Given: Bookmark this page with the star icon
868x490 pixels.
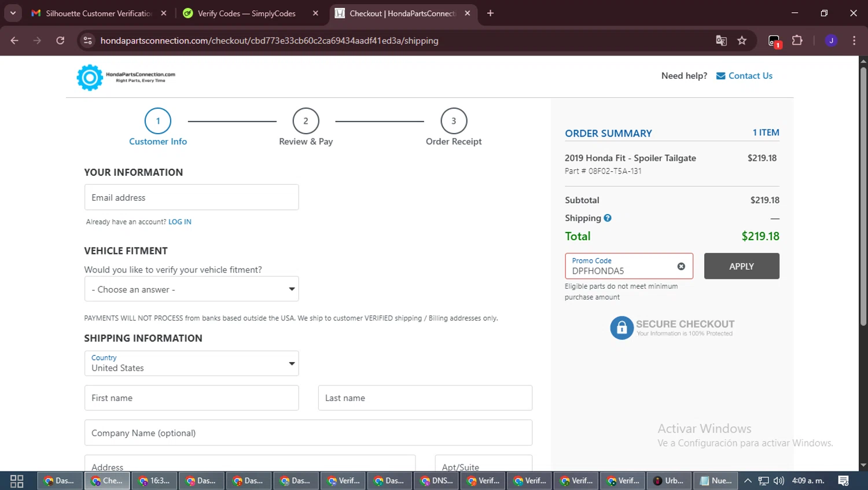Looking at the screenshot, I should tap(742, 40).
